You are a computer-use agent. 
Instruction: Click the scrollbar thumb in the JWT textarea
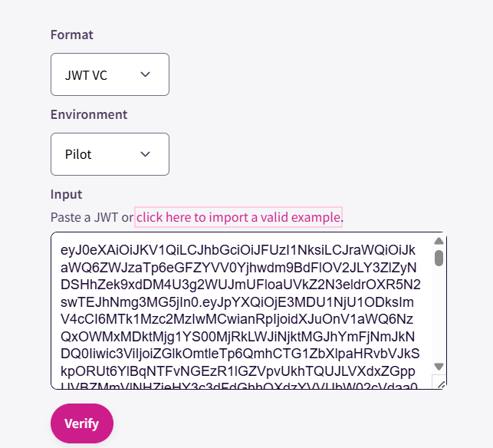(x=439, y=258)
